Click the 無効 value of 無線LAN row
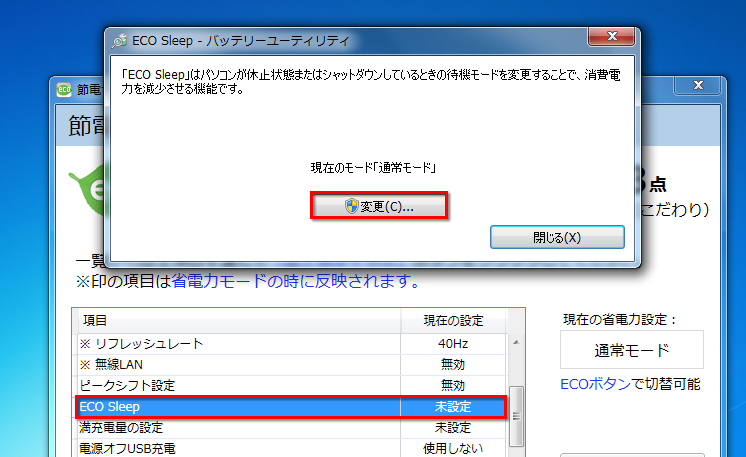Viewport: 746px width, 457px height. pos(453,364)
